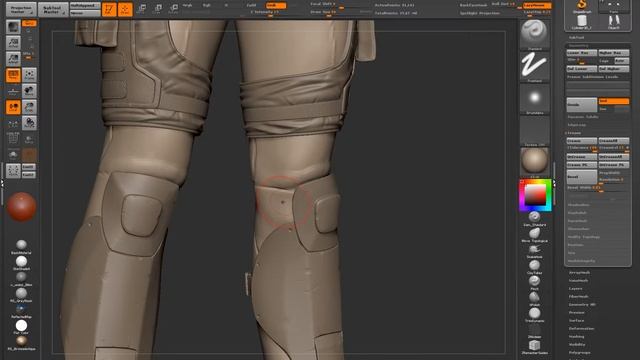Enable Zadd sculpt mode
This screenshot has height=360, width=640.
pos(252,5)
